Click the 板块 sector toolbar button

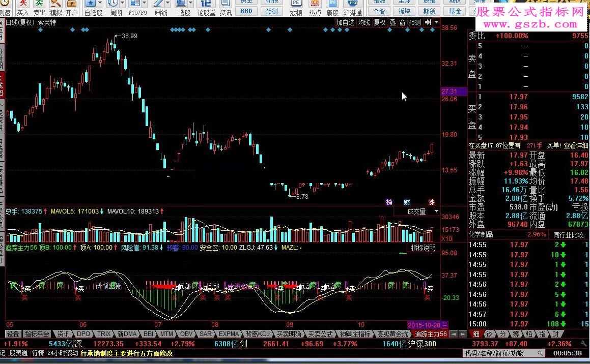pyautogui.click(x=405, y=11)
